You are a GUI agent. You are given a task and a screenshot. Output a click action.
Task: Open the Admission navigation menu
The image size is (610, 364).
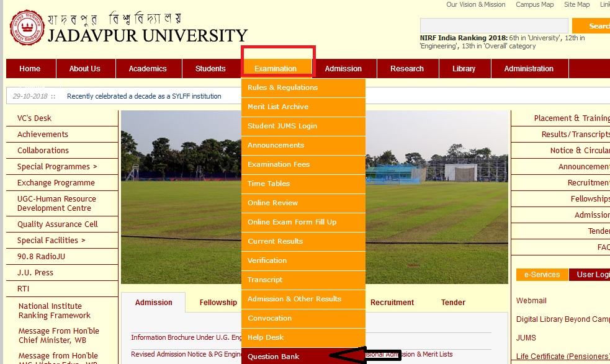[x=343, y=68]
